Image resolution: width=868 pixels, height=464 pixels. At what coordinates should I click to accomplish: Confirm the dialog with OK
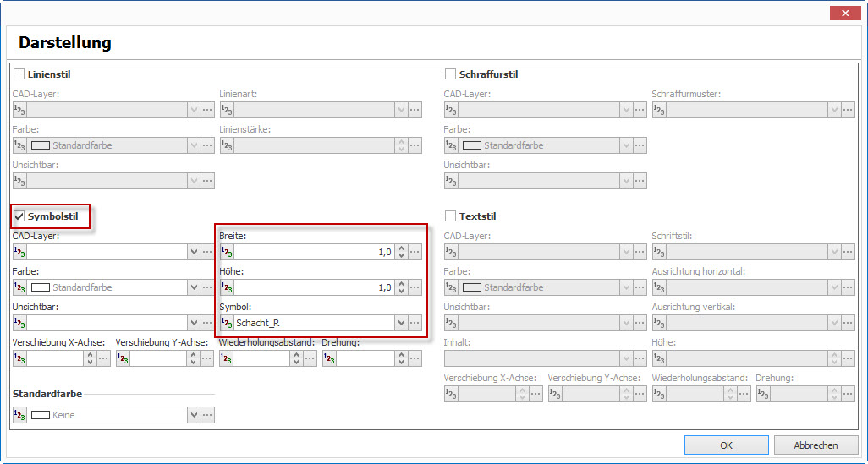(x=727, y=445)
